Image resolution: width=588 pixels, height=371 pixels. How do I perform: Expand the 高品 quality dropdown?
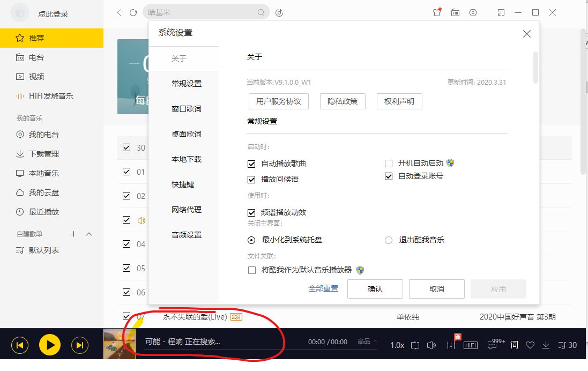(367, 342)
